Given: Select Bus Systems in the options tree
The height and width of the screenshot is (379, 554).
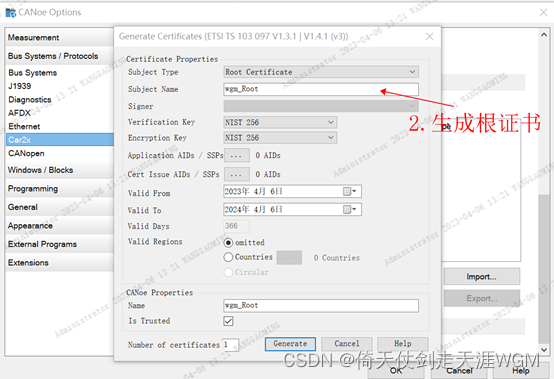Looking at the screenshot, I should 59,73.
